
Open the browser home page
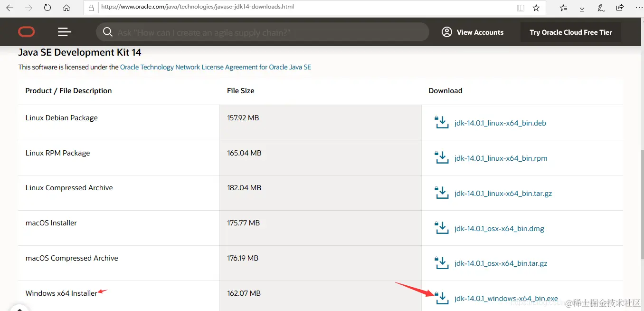[66, 8]
